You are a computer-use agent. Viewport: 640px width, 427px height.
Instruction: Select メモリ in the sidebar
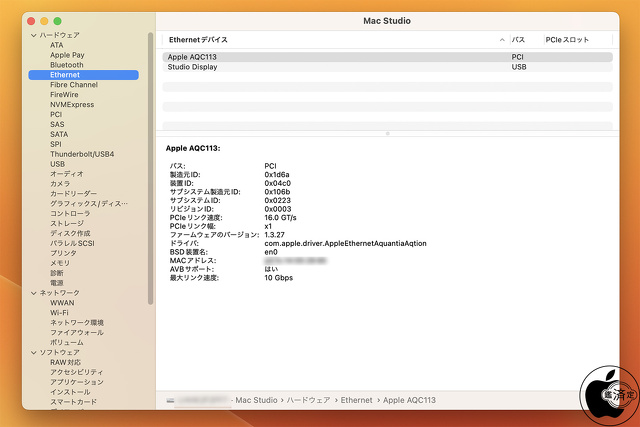(x=60, y=263)
